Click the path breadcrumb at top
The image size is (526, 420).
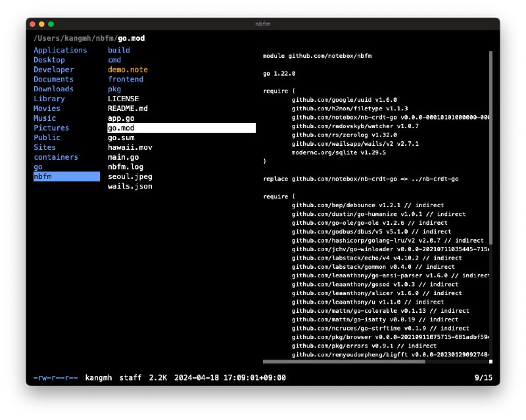89,38
